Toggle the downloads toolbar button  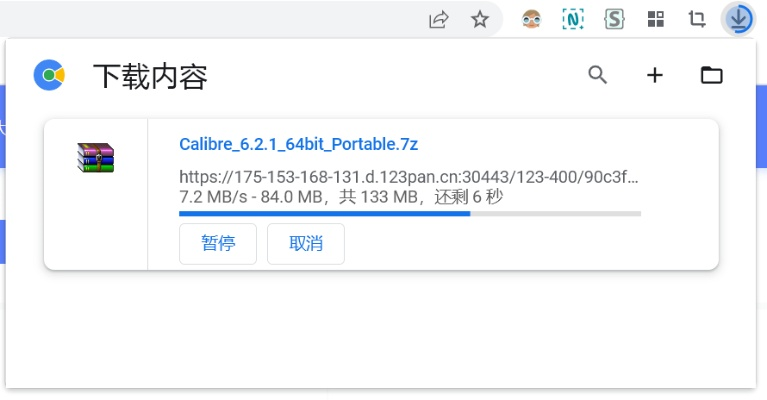point(738,19)
